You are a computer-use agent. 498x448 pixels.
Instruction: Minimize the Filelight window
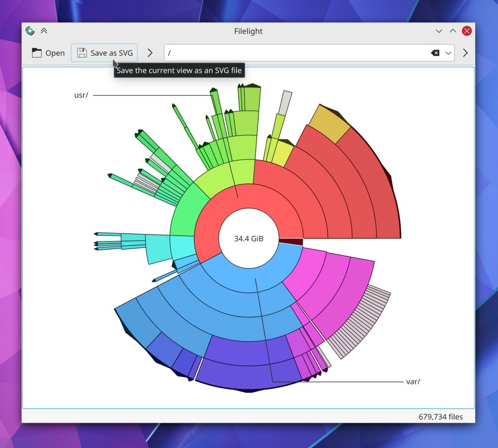pyautogui.click(x=439, y=31)
